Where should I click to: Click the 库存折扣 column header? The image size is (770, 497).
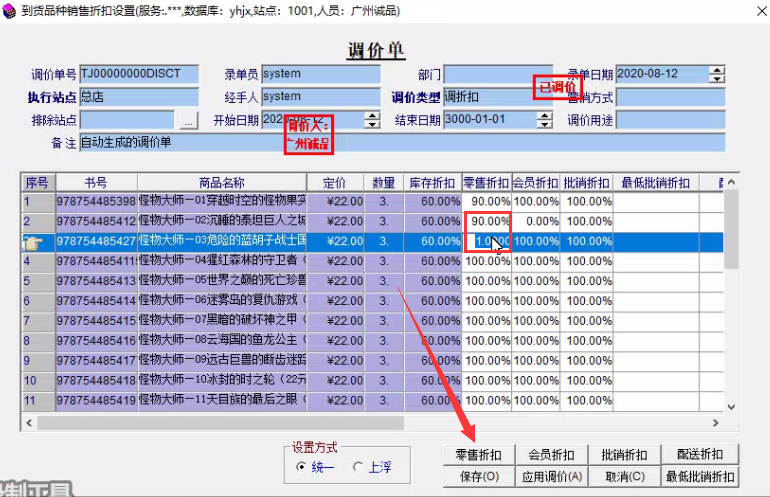[433, 183]
